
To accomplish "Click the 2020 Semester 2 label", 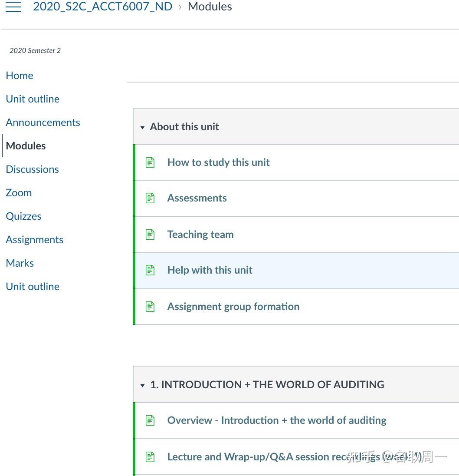I will (35, 50).
